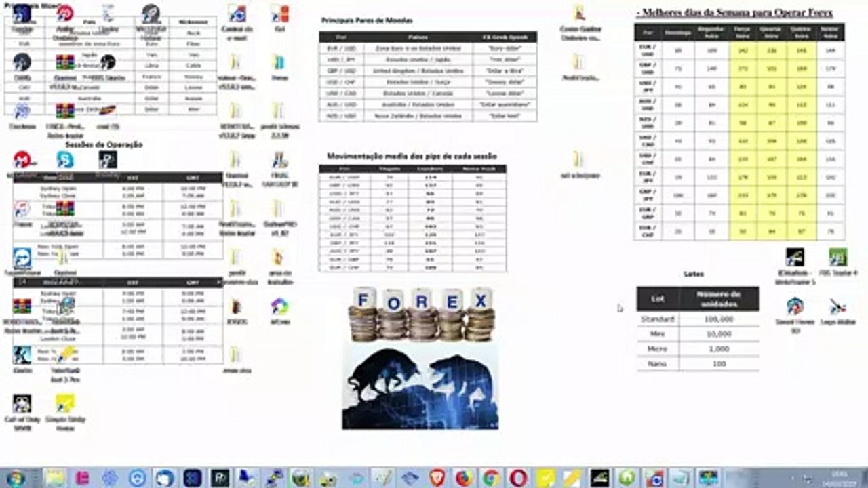Click the Lotes table heading
The image size is (868, 488).
[694, 274]
